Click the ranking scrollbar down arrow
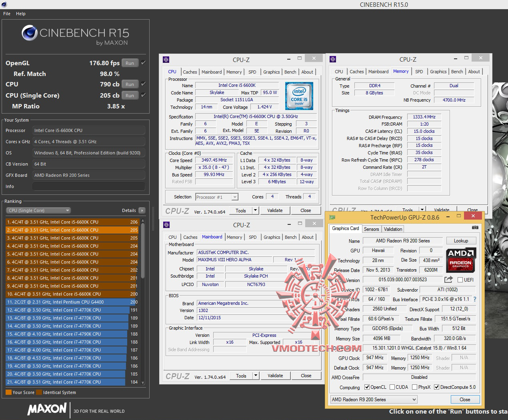This screenshot has height=420, width=508. [143, 383]
